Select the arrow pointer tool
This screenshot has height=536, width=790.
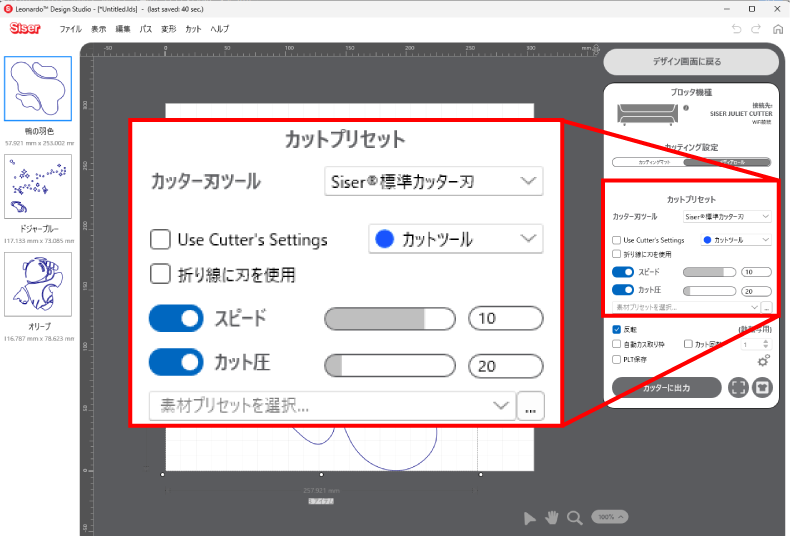530,518
